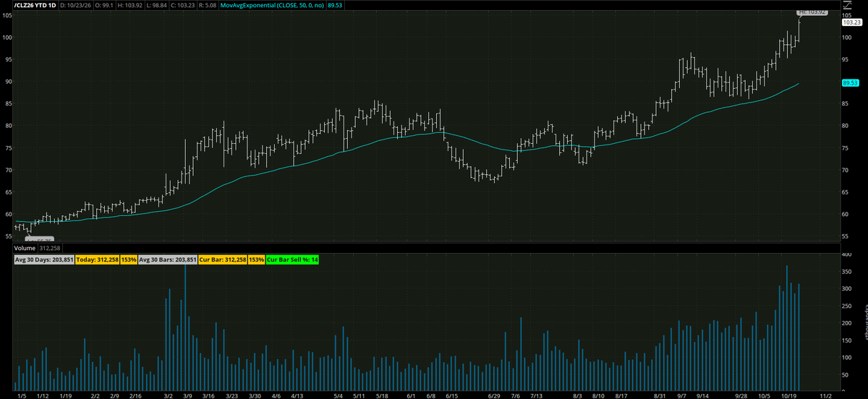868x399 pixels.
Task: Select the Avg 30 Days: 203,851 label
Action: pyautogui.click(x=43, y=259)
